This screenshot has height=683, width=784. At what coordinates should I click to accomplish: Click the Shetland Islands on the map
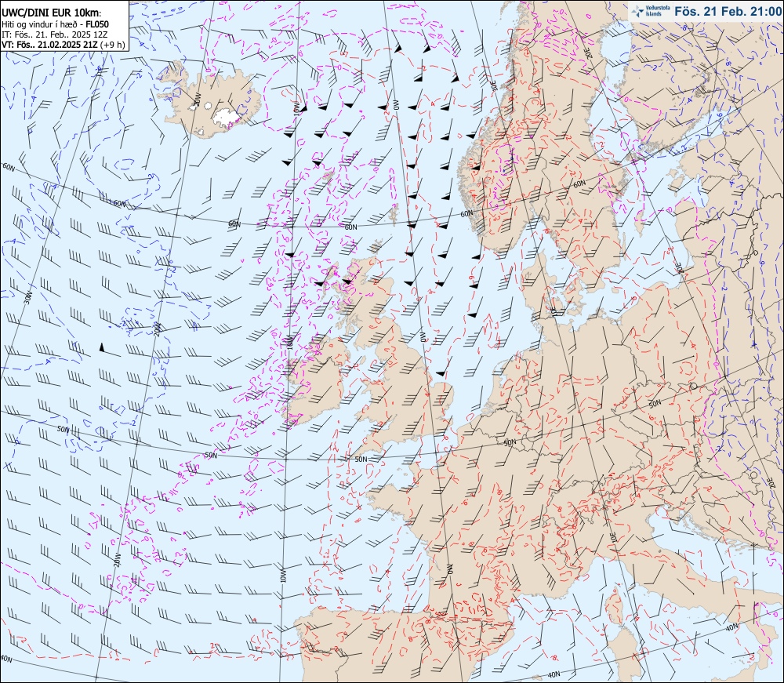[x=395, y=213]
